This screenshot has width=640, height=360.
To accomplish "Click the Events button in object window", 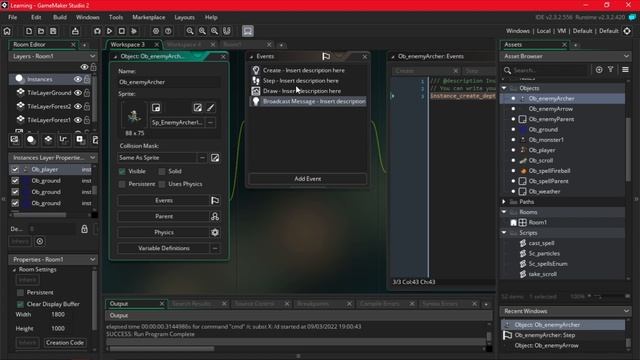I will [x=164, y=200].
